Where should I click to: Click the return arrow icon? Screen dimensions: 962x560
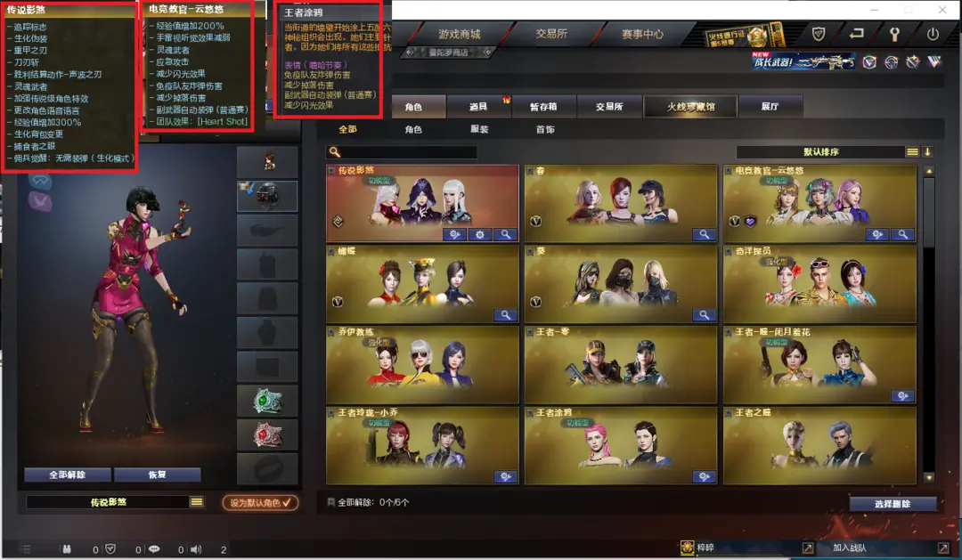coord(857,34)
